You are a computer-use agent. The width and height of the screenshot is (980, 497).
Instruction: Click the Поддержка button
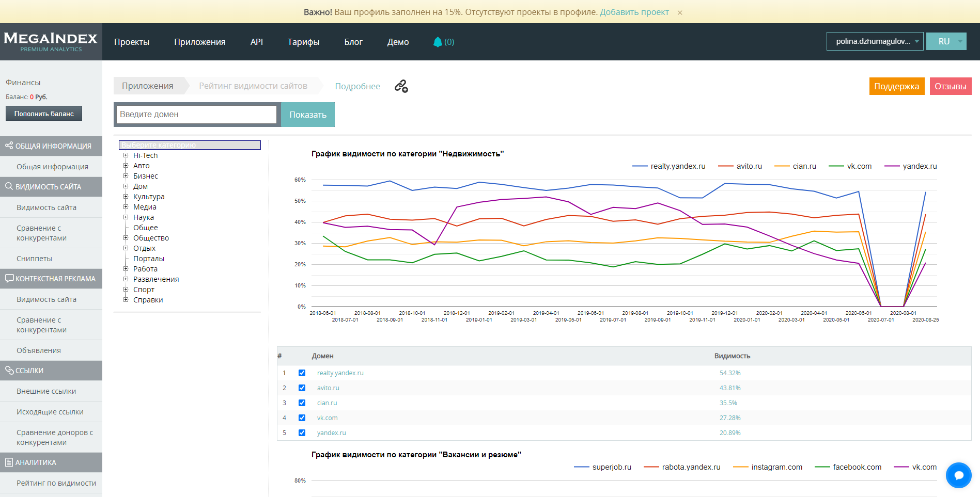click(x=897, y=86)
